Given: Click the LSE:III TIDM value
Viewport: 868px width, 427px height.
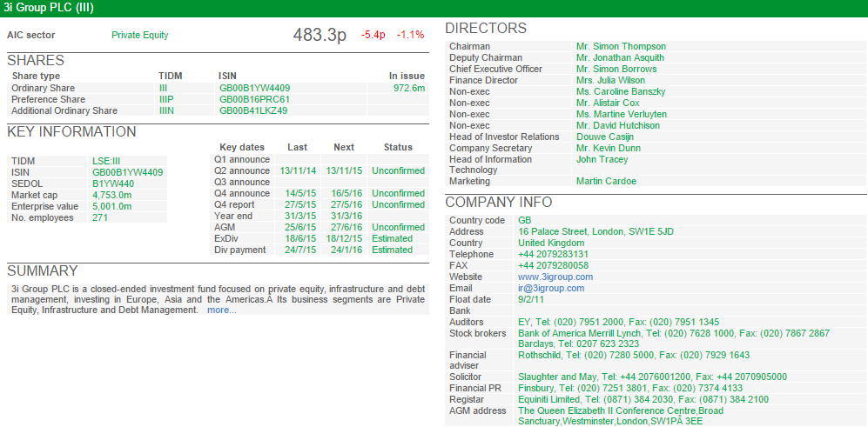Looking at the screenshot, I should [x=106, y=161].
